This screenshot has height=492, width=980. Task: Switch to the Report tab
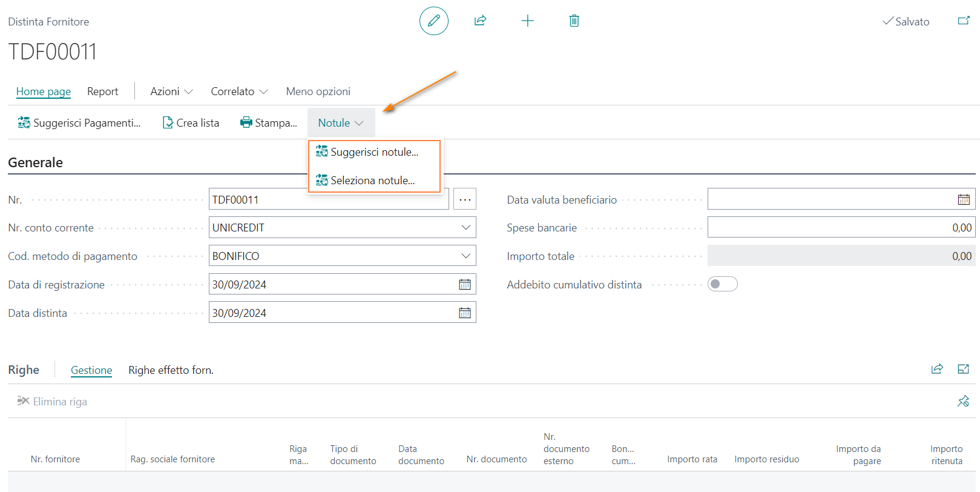pyautogui.click(x=102, y=91)
